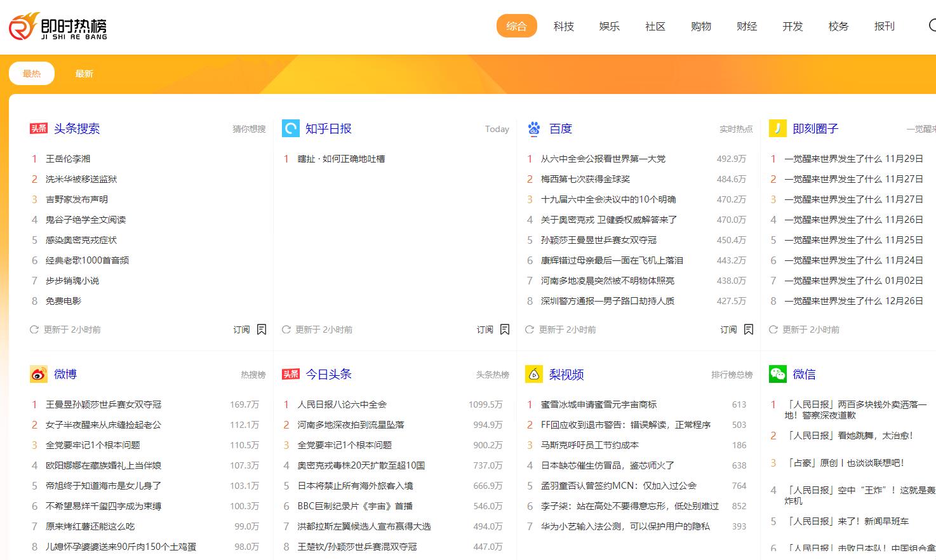Screen dimensions: 936x560
Task: Refresh the 头条搜索 list
Action: [34, 329]
